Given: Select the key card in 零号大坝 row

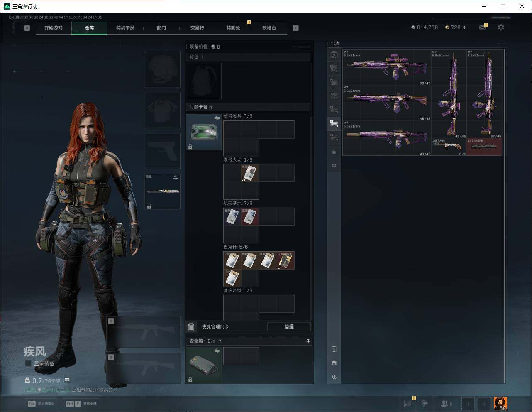Looking at the screenshot, I should click(250, 173).
